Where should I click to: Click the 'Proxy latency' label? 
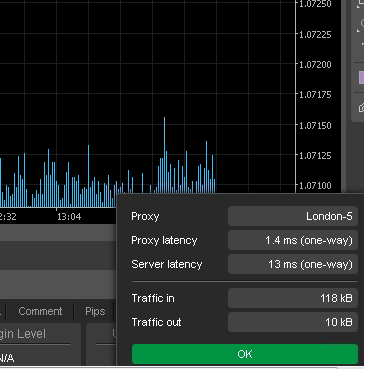click(164, 240)
